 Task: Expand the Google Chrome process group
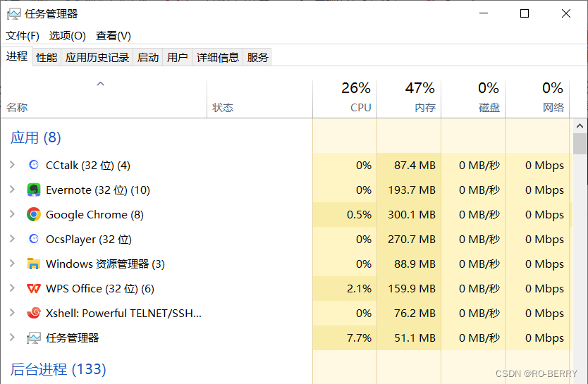tap(12, 215)
